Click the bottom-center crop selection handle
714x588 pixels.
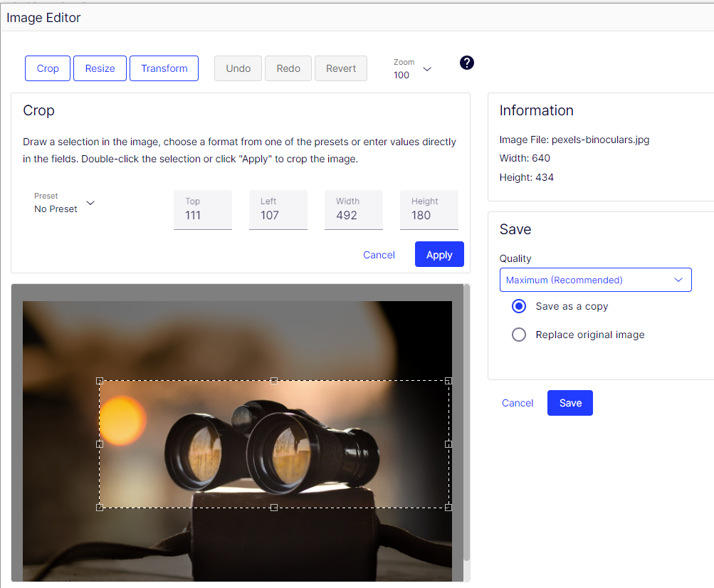tap(274, 508)
